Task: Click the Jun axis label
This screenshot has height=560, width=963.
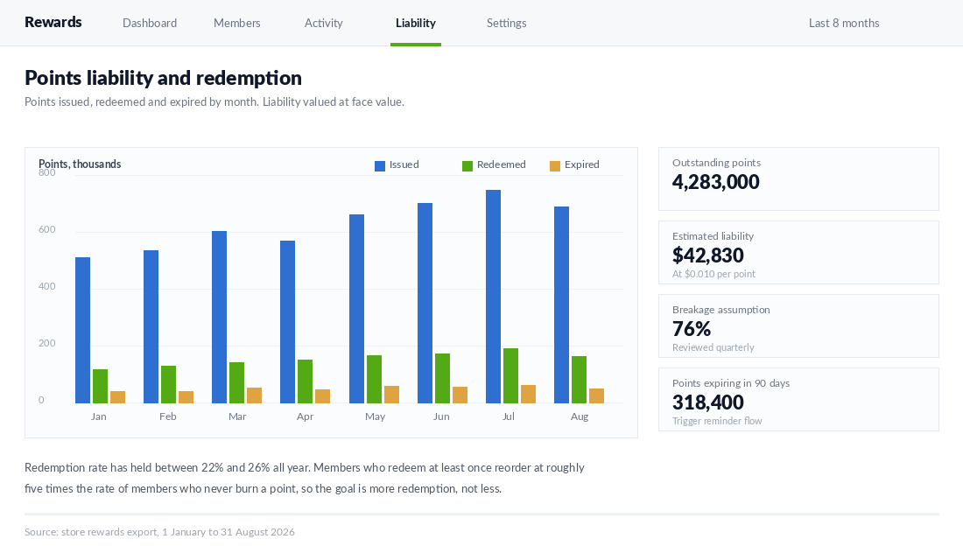Action: [441, 416]
